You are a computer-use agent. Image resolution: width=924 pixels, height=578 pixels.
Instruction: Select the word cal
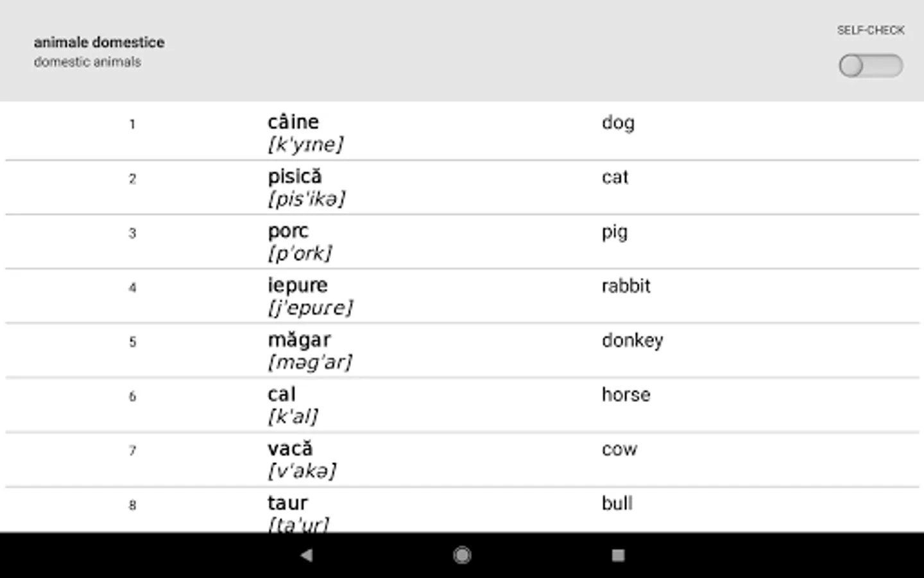click(x=282, y=394)
